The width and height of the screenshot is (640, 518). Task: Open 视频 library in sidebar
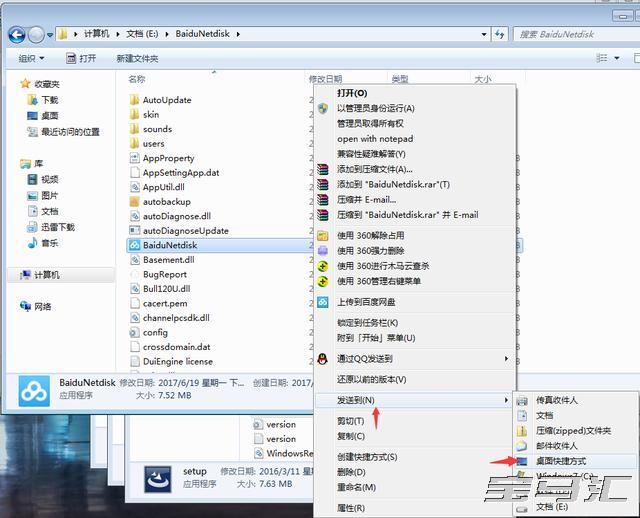pos(50,179)
